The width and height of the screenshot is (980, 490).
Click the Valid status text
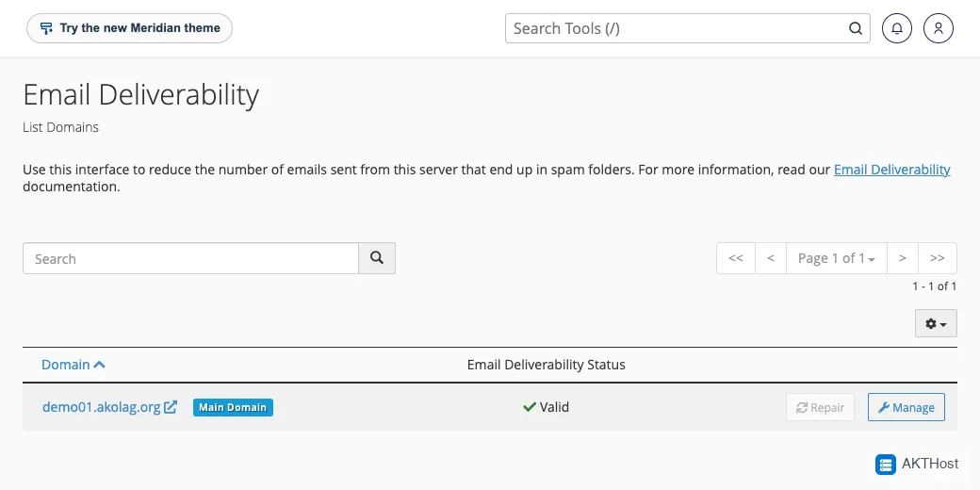[554, 407]
